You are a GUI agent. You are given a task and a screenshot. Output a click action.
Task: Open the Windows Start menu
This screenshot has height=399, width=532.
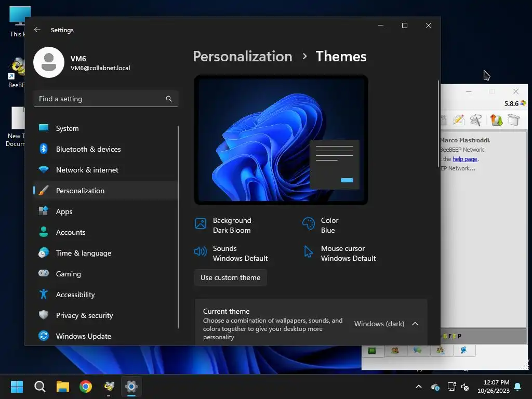17,387
